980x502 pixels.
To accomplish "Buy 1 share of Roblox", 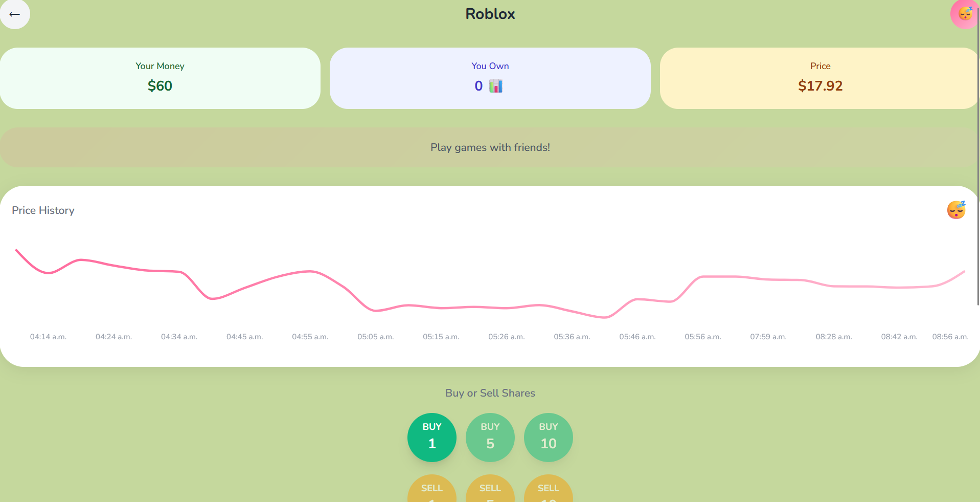I will click(x=432, y=438).
